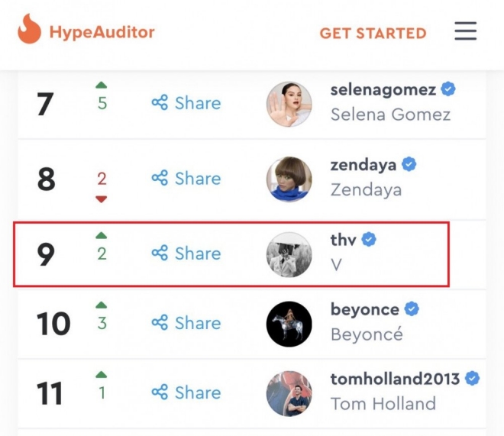This screenshot has height=436, width=504.
Task: Open the zendaya username link
Action: [363, 164]
